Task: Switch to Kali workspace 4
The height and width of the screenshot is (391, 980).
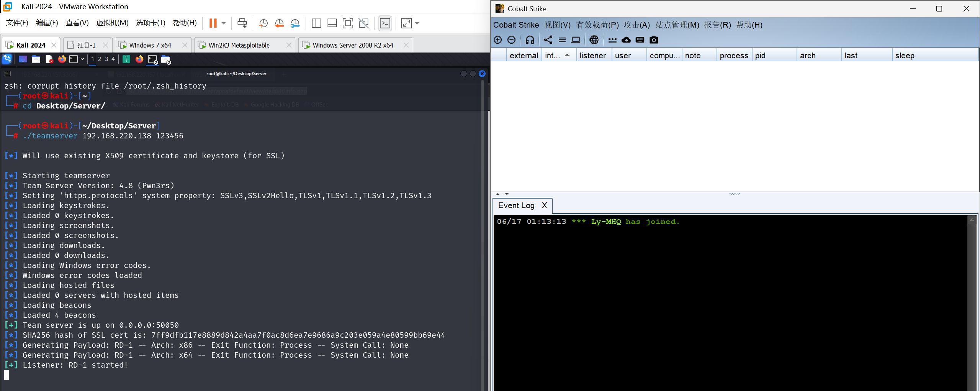Action: 113,59
